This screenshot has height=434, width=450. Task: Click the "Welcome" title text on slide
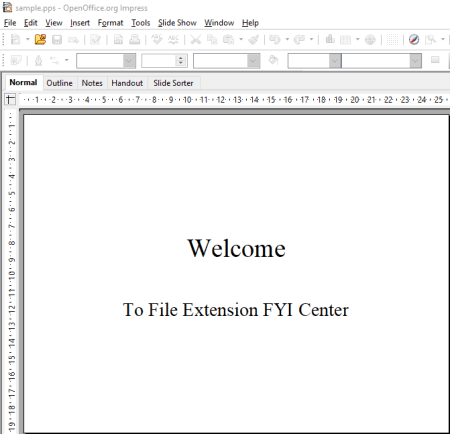coord(236,248)
